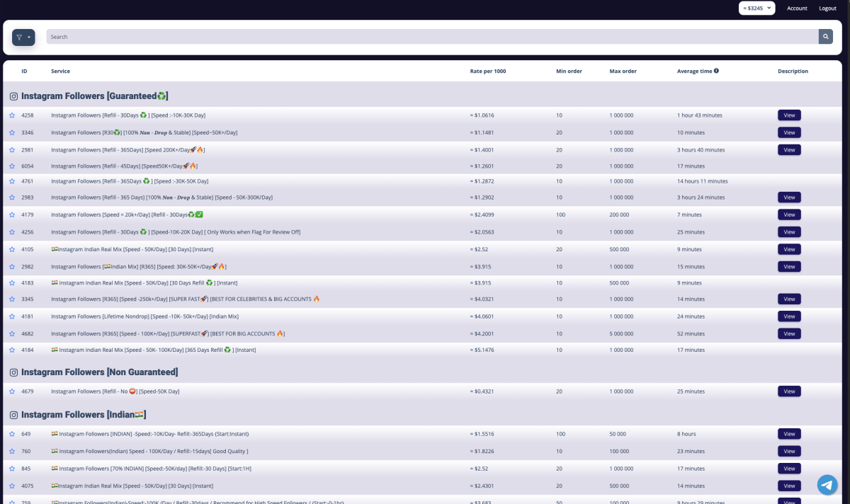Click Instagram icon beside Followers [Guaranteed] heading
850x504 pixels.
tap(13, 96)
